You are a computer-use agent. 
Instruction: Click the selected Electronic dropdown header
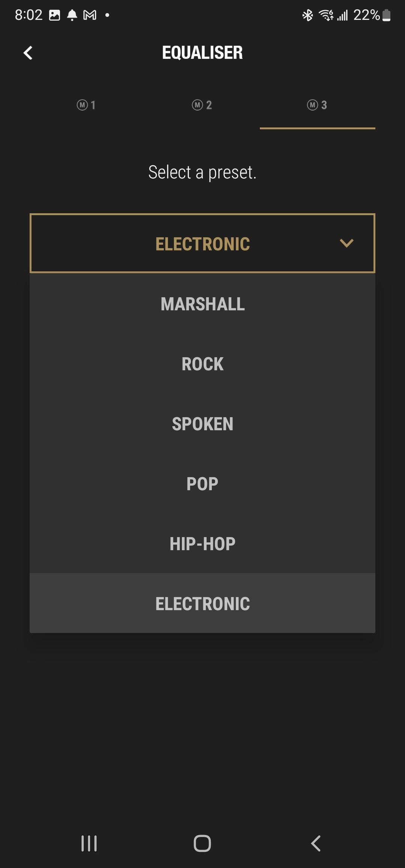[x=202, y=244]
